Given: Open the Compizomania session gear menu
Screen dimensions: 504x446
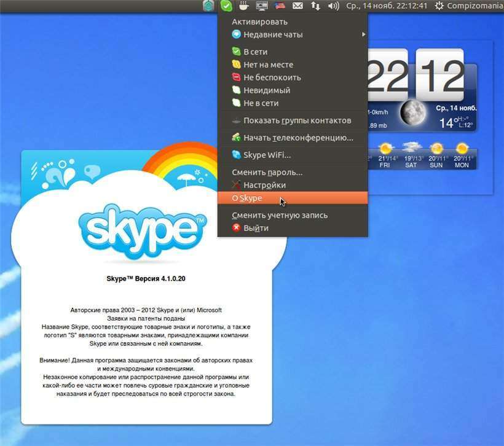Looking at the screenshot, I should (468, 6).
